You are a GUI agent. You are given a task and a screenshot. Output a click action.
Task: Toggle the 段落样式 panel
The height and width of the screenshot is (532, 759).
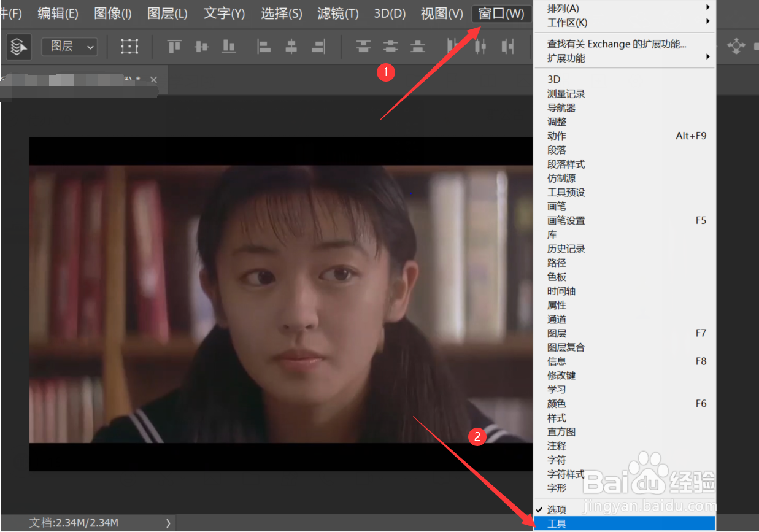pos(624,164)
